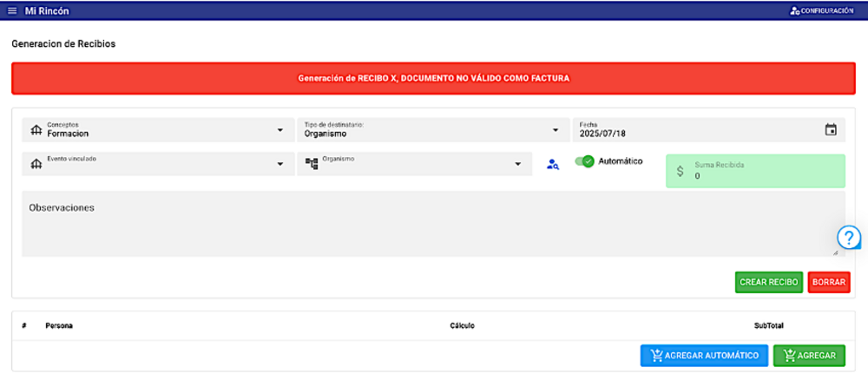Viewport: 868px width, 380px height.
Task: Click the Configuración user icon
Action: pyautogui.click(x=794, y=10)
